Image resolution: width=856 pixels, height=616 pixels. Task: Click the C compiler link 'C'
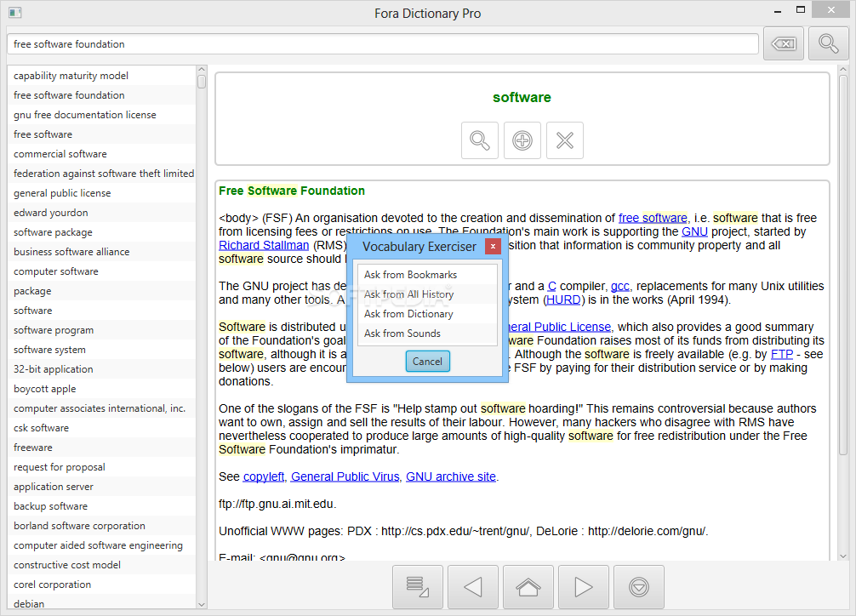[552, 286]
